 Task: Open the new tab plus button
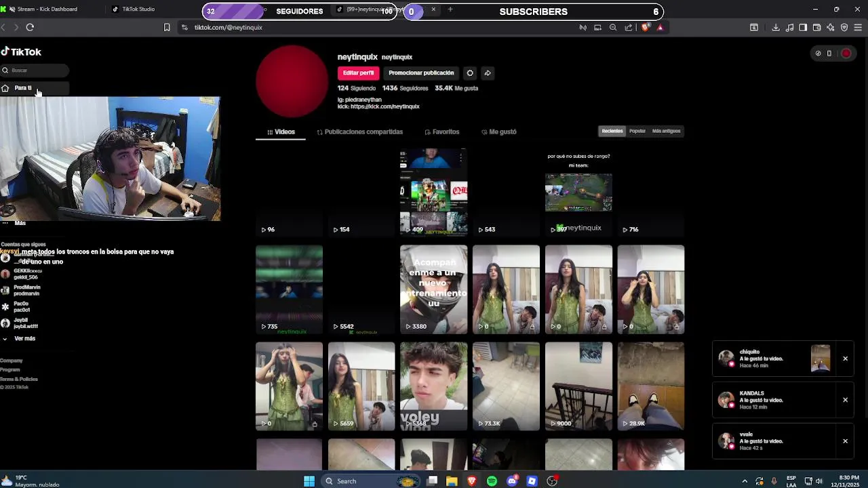(450, 9)
